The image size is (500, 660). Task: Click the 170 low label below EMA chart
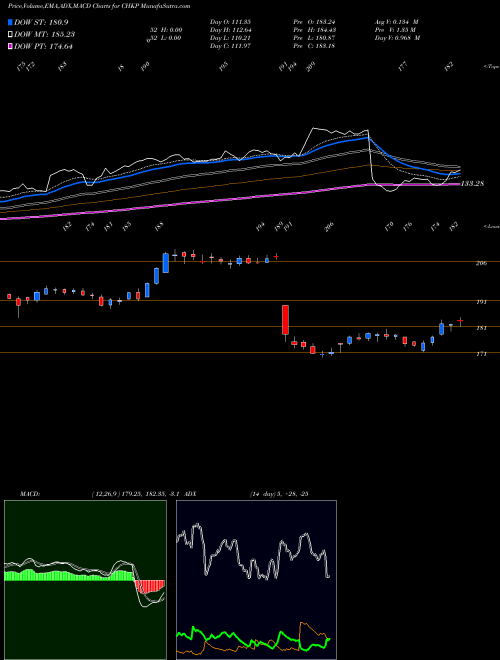click(389, 226)
